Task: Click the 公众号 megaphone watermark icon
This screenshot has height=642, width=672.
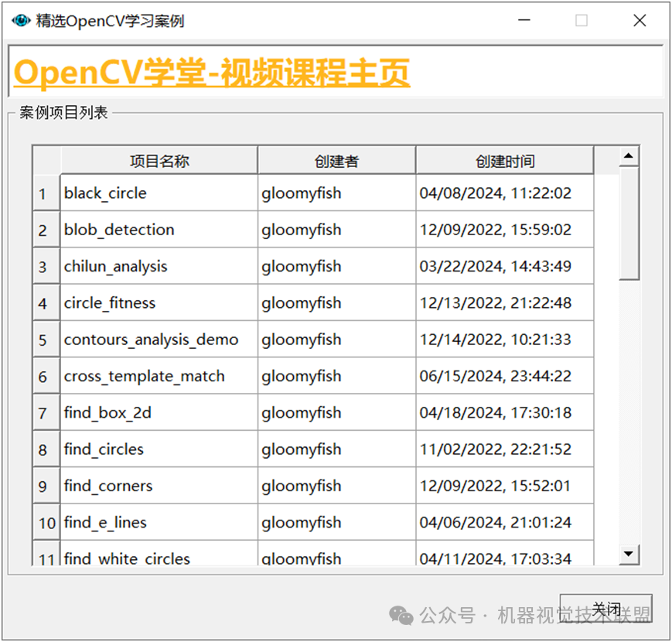Action: (401, 615)
